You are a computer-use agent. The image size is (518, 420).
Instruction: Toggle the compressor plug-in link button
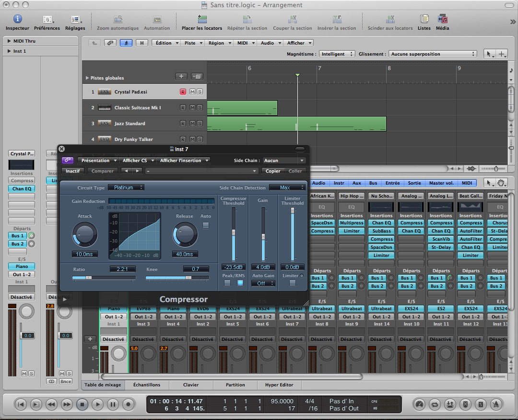tap(68, 161)
